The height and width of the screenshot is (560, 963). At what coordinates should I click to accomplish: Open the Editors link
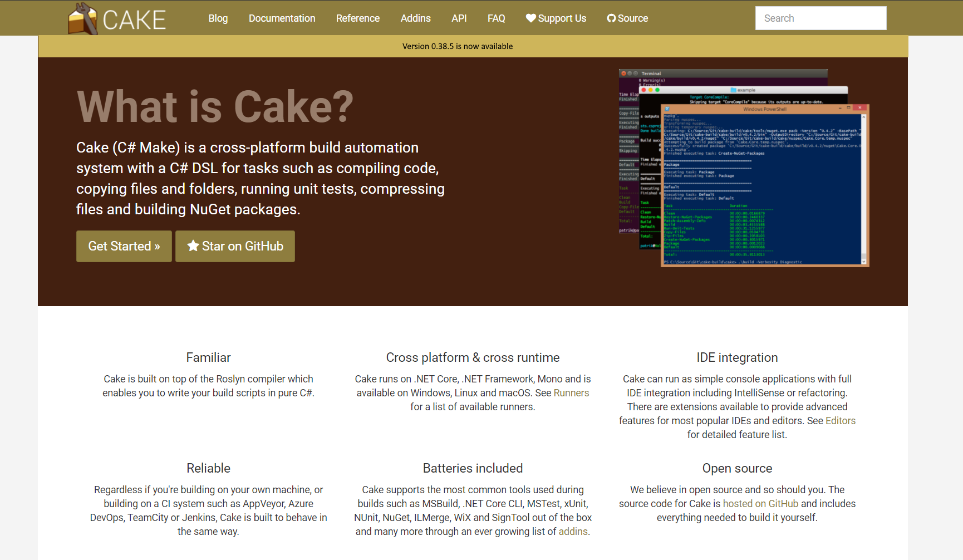pyautogui.click(x=841, y=421)
